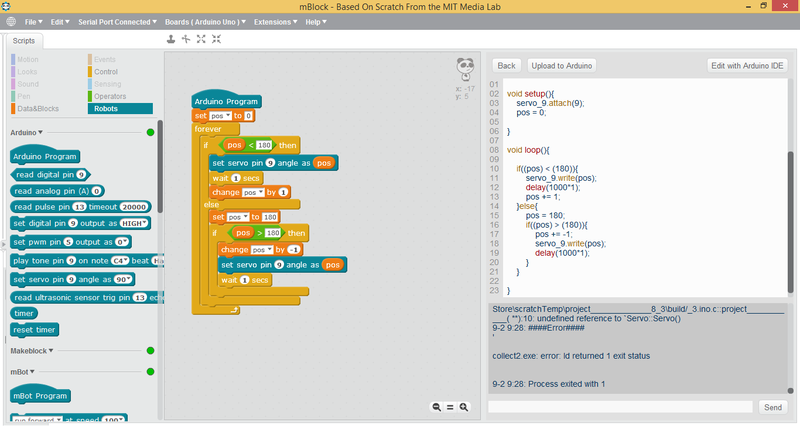Screen dimensions: 800x426
Task: Click the panda sprite thumbnail
Action: [465, 69]
